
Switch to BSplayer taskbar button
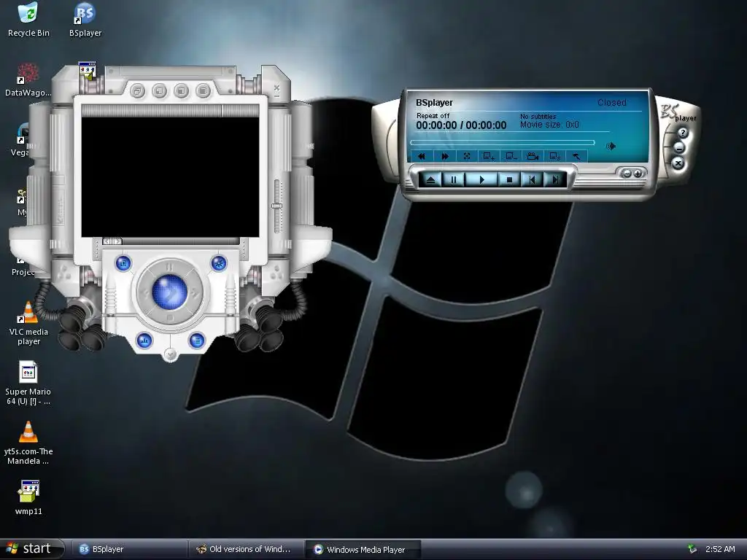(x=128, y=550)
